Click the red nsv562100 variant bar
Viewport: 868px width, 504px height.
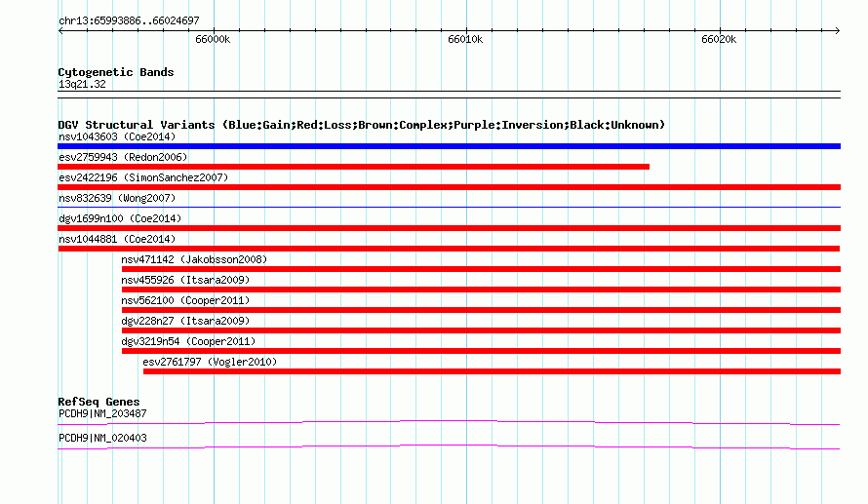481,310
